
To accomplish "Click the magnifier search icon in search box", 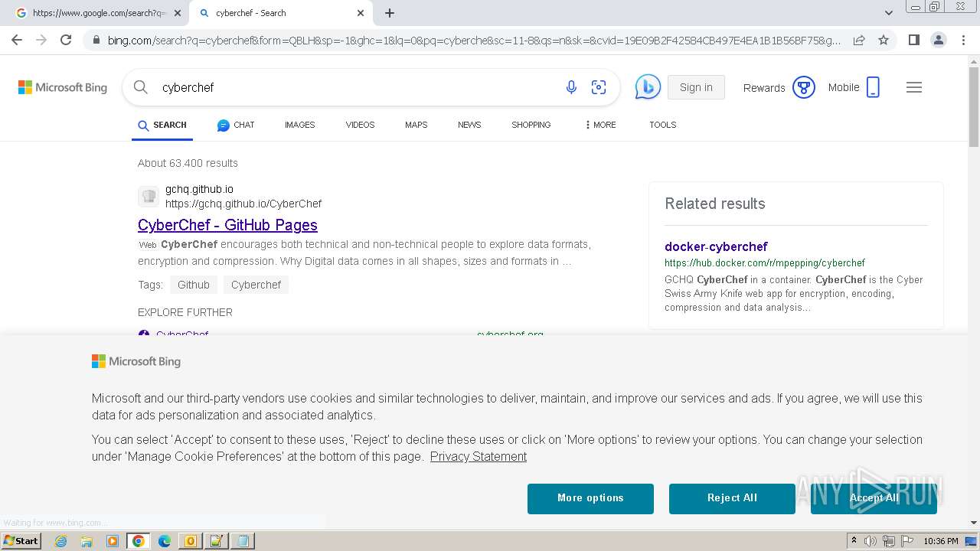I will click(141, 87).
